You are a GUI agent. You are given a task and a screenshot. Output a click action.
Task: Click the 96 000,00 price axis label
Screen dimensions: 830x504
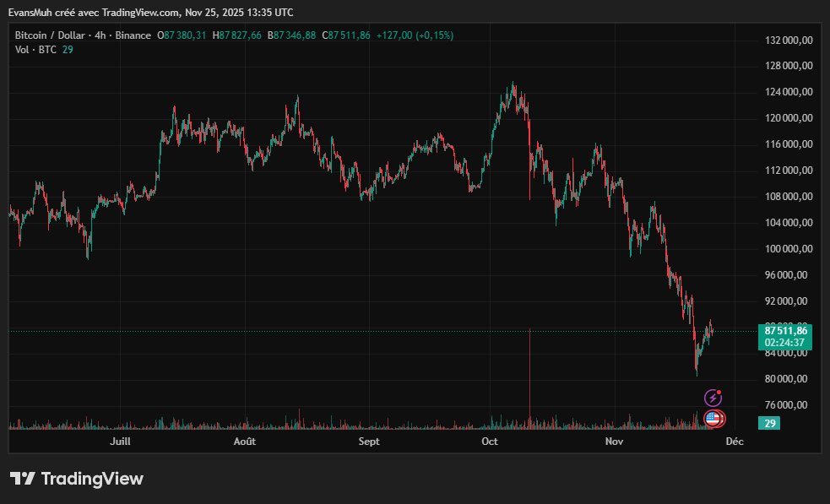(x=787, y=274)
